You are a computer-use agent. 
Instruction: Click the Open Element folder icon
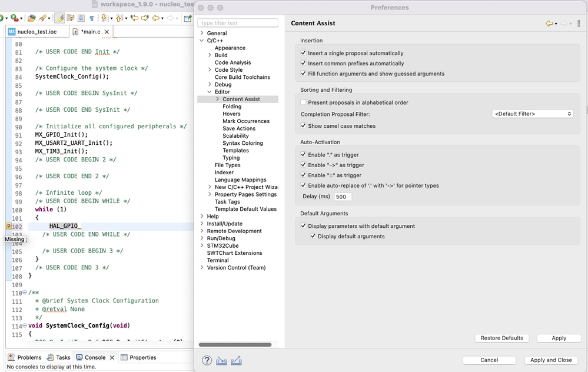point(32,18)
